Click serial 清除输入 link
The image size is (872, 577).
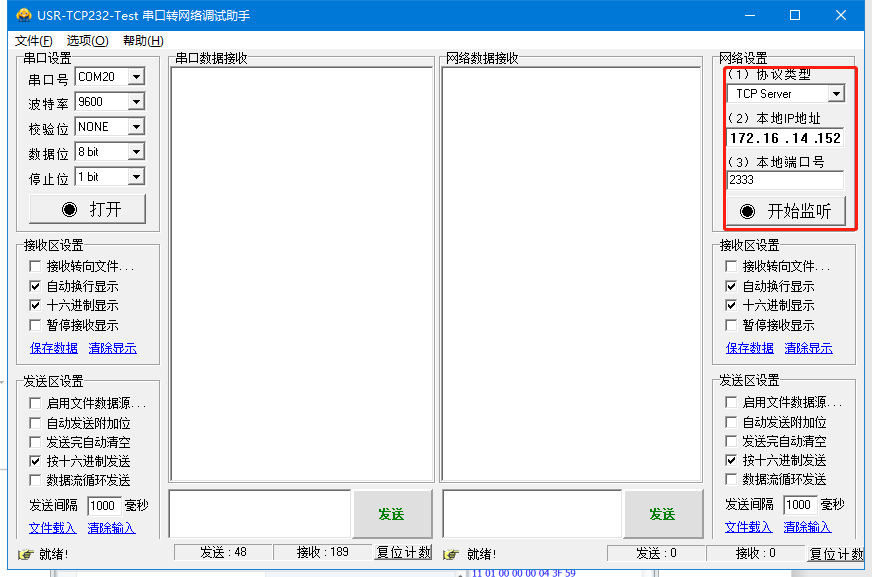111,528
